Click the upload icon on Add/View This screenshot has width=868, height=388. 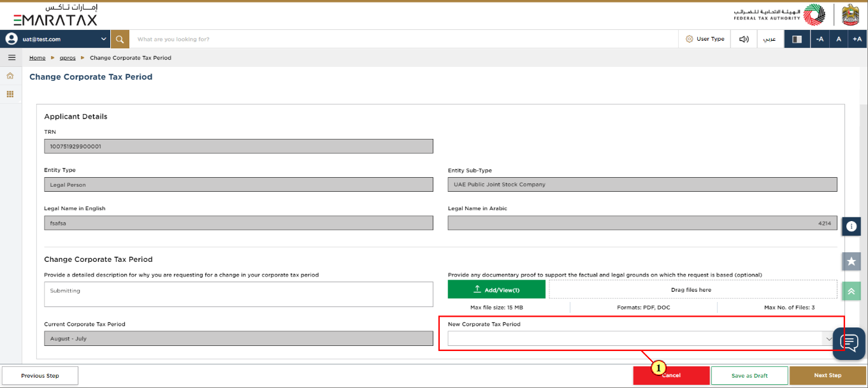(477, 289)
